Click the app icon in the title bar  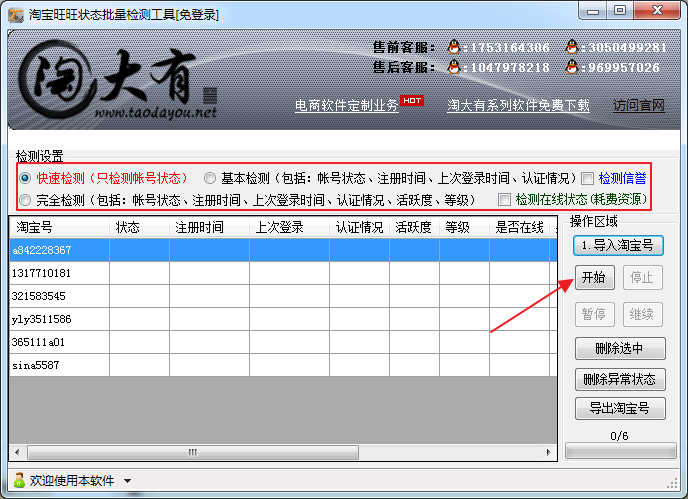[x=16, y=15]
